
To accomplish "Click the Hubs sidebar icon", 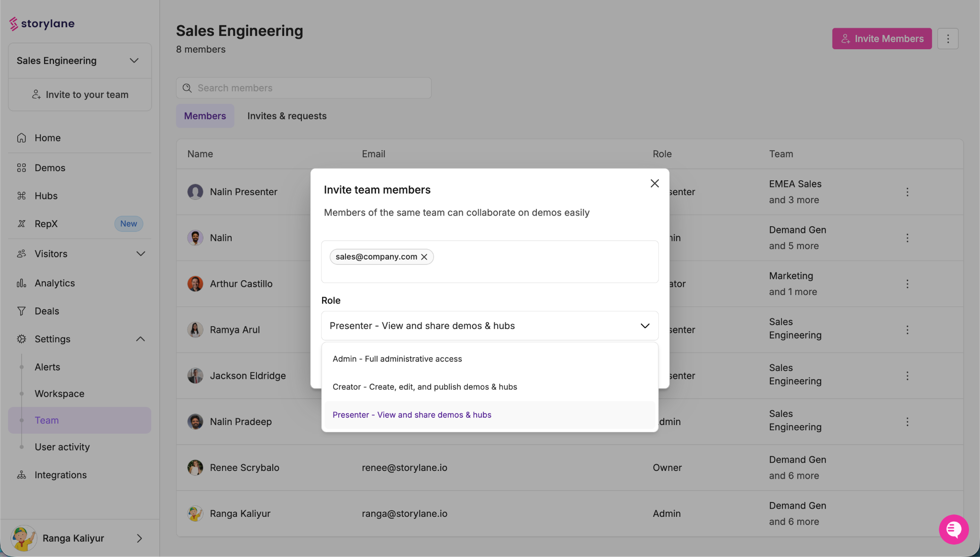I will (x=22, y=196).
